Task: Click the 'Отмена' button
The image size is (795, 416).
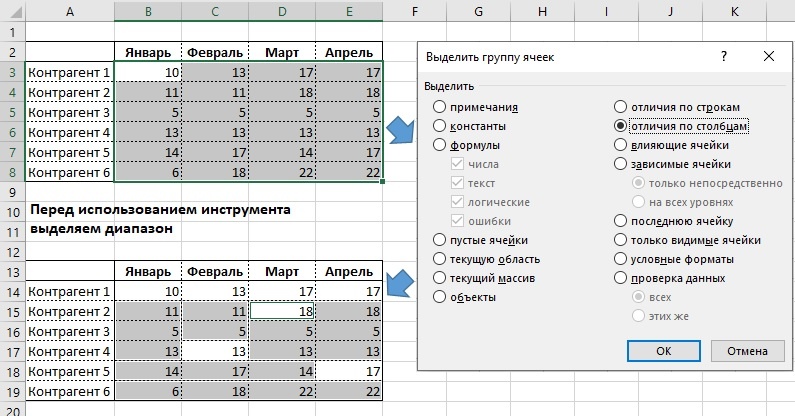Action: click(747, 351)
